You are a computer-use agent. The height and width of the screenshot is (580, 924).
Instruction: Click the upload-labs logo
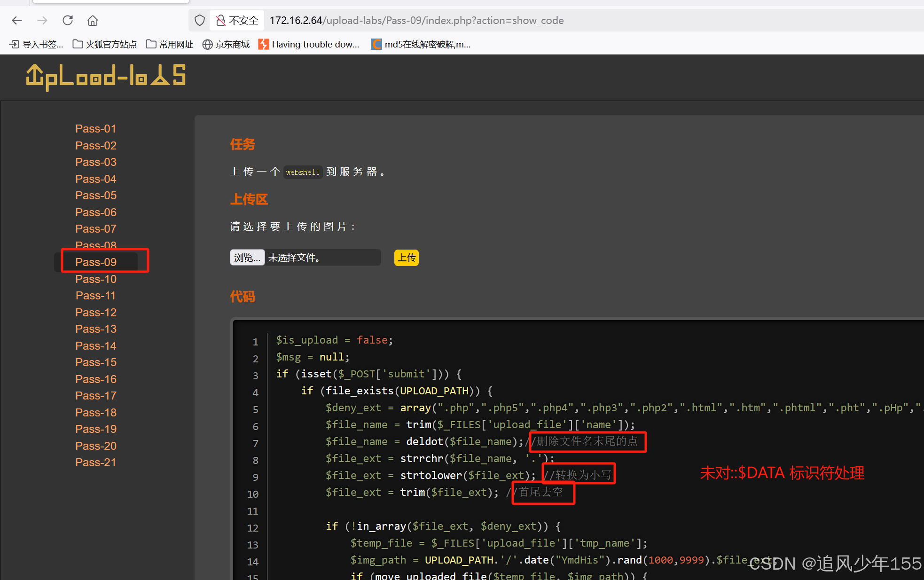click(106, 77)
